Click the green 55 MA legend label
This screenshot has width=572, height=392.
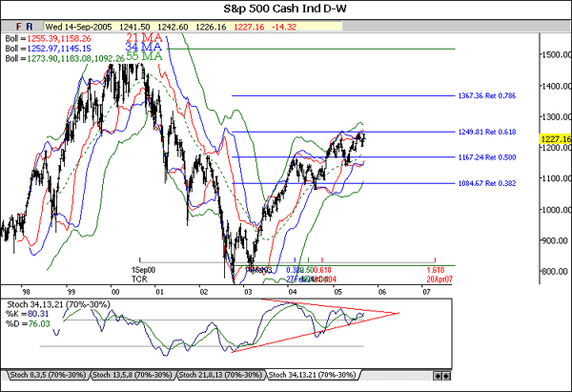tap(144, 56)
